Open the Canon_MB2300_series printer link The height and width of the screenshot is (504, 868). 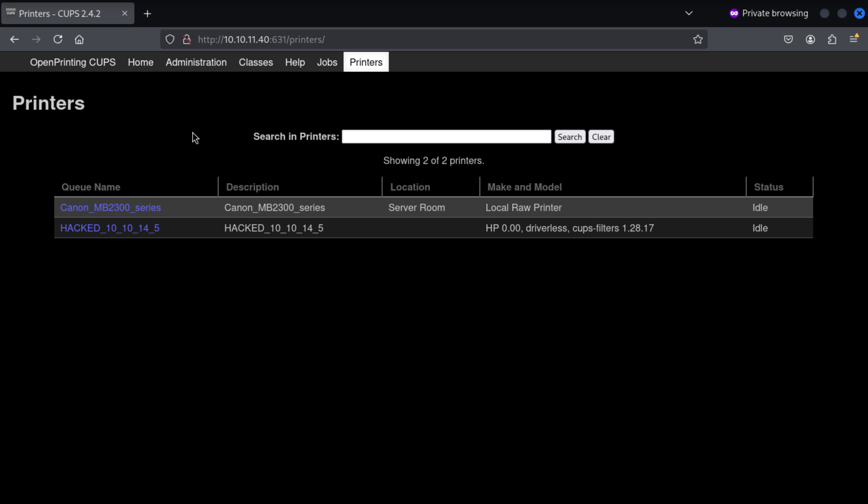111,207
